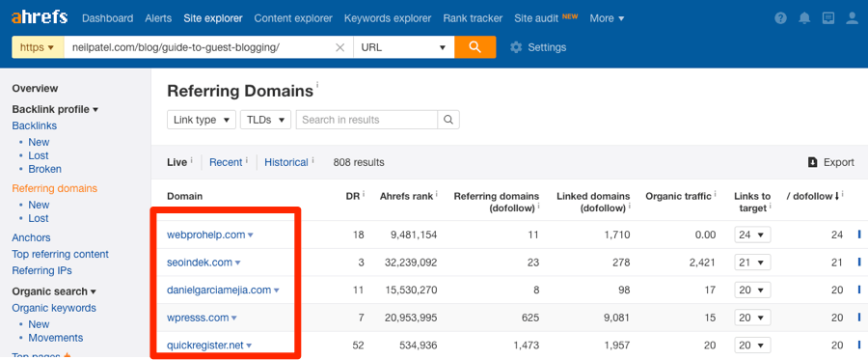868x360 pixels.
Task: Click the Settings gear icon
Action: coord(516,47)
